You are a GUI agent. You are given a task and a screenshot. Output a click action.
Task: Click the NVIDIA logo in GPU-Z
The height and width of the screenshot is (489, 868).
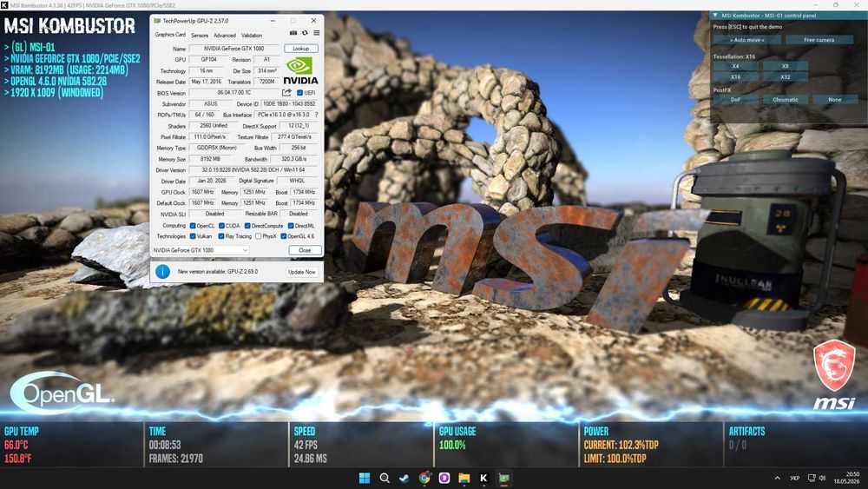click(x=300, y=71)
